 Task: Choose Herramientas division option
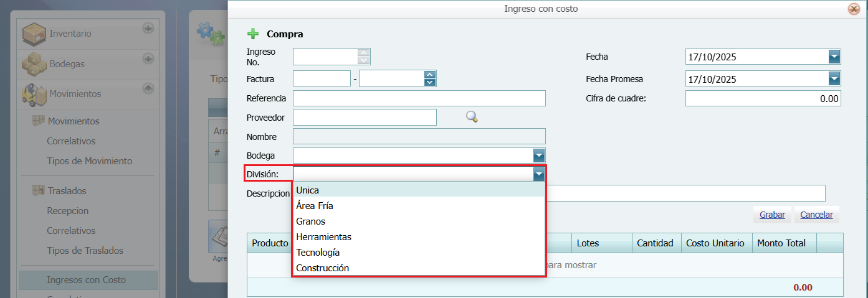click(x=418, y=237)
